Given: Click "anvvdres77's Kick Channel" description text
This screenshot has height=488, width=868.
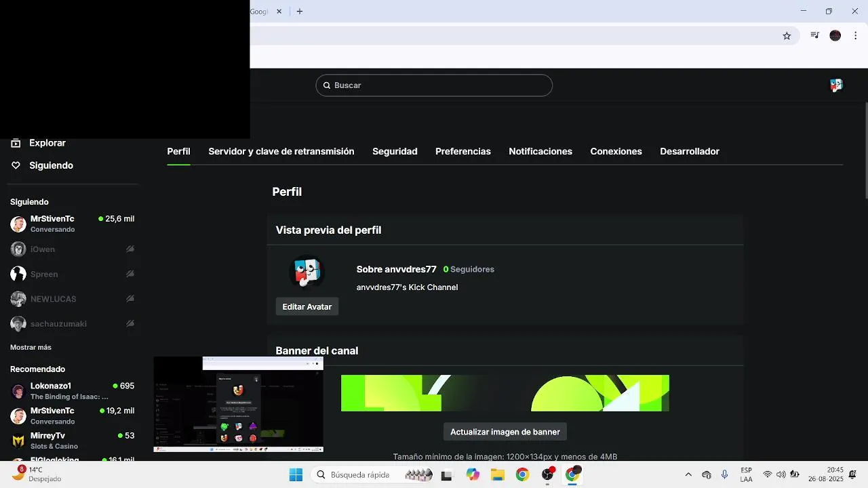Looking at the screenshot, I should tap(408, 287).
